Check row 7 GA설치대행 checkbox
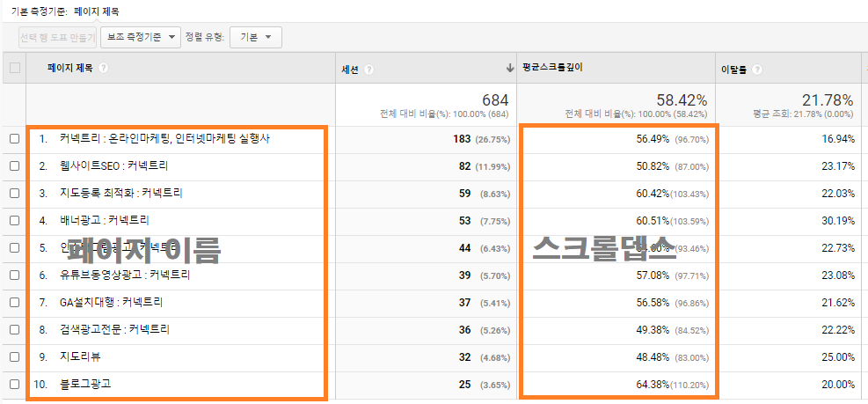Screen dimensions: 868x404 (x=14, y=303)
